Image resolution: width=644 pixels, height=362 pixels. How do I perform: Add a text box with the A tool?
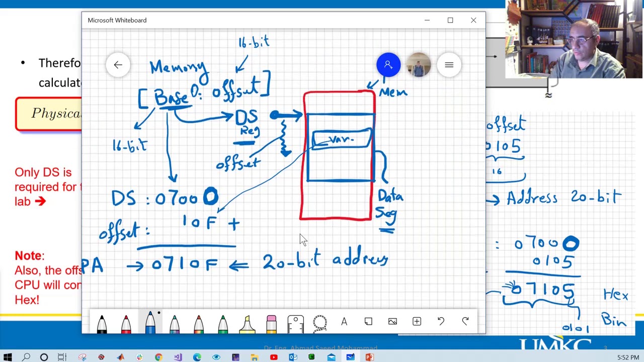tap(344, 321)
